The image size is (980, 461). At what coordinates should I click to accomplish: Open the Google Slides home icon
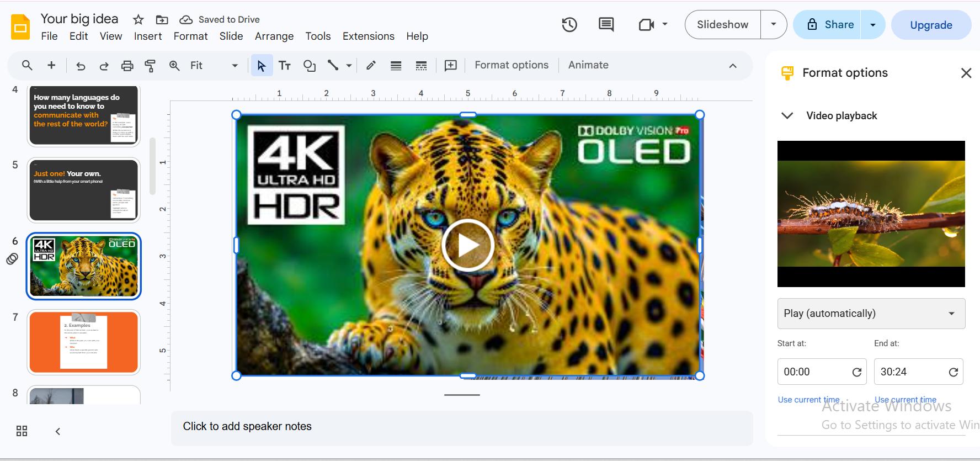tap(20, 27)
